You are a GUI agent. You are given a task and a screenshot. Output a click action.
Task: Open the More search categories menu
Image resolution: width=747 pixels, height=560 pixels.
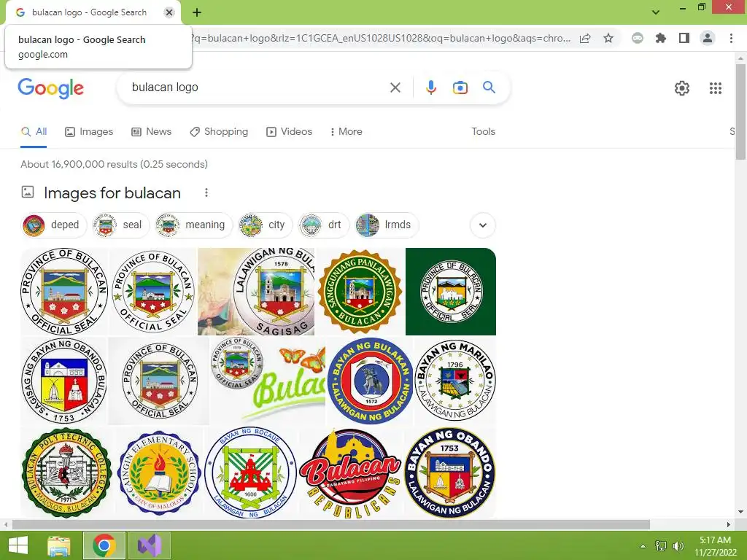point(347,131)
